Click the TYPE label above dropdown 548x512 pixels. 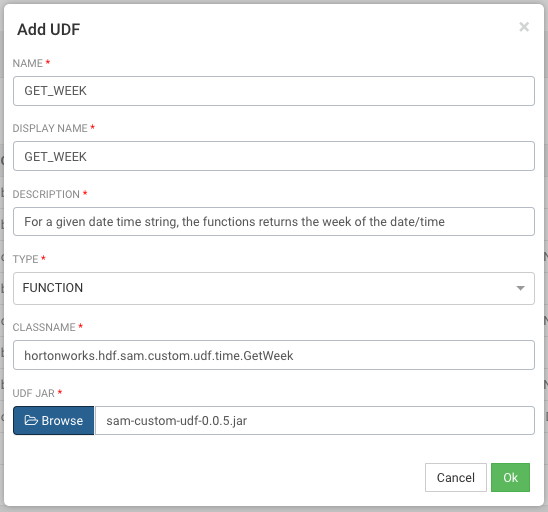coord(26,259)
